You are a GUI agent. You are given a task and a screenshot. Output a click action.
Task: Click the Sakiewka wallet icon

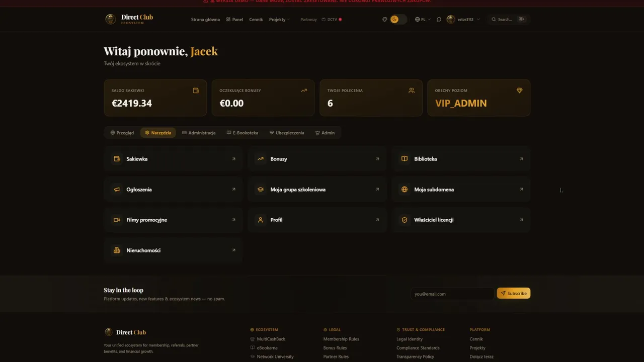pos(117,159)
